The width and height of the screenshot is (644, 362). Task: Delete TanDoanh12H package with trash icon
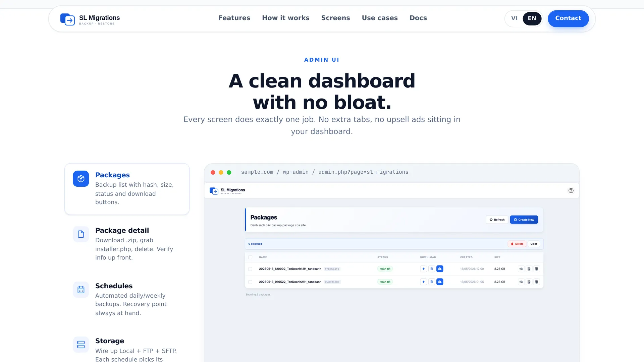click(x=536, y=269)
